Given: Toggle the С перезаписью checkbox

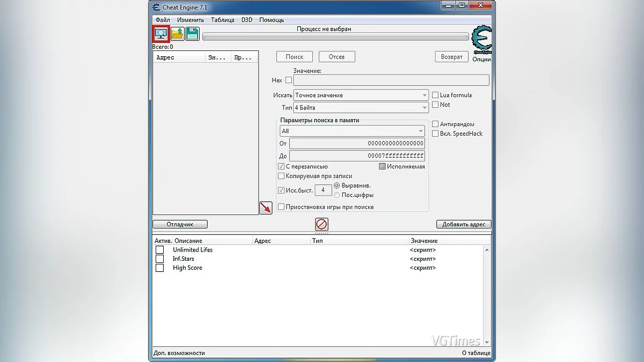Looking at the screenshot, I should coord(281,166).
